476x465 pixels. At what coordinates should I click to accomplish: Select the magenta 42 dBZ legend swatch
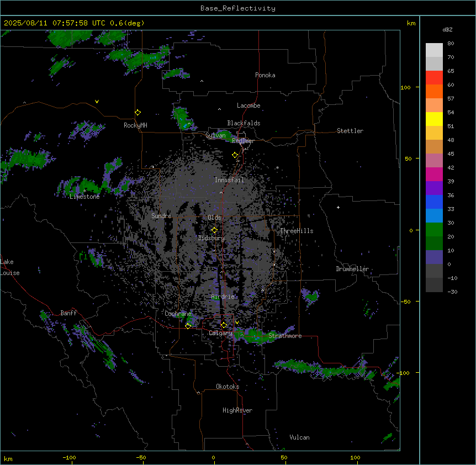tap(434, 174)
